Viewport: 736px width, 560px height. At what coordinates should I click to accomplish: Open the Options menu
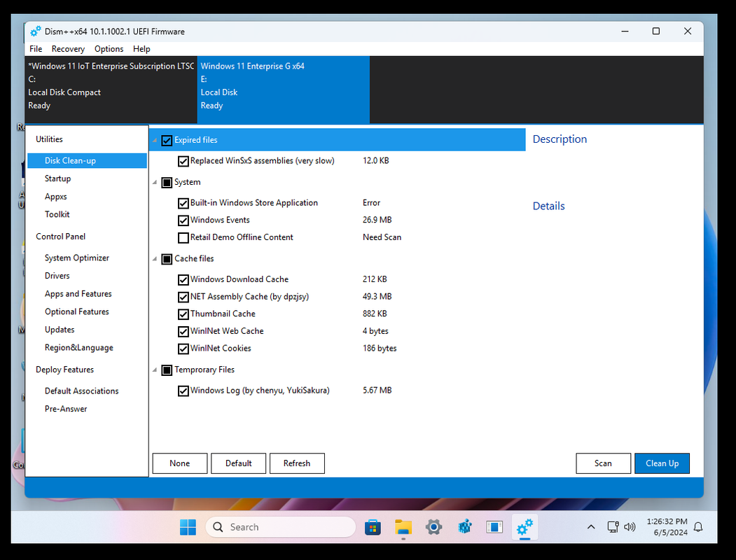[x=109, y=49]
